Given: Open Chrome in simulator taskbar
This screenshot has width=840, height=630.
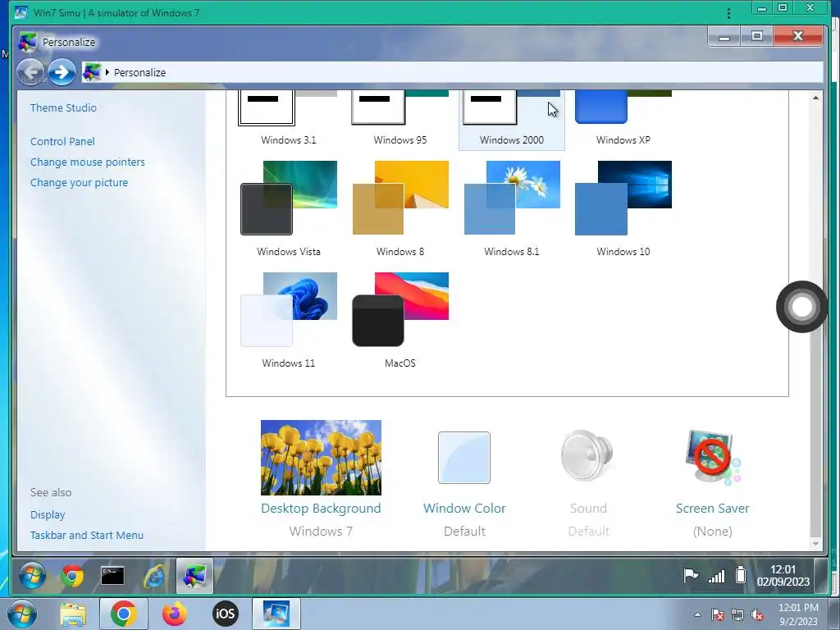Looking at the screenshot, I should [x=72, y=576].
